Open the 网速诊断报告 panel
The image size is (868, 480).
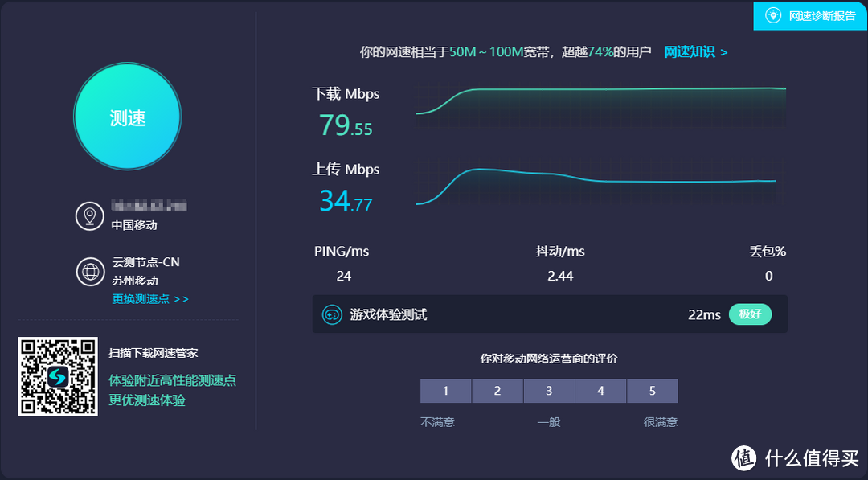pyautogui.click(x=809, y=15)
